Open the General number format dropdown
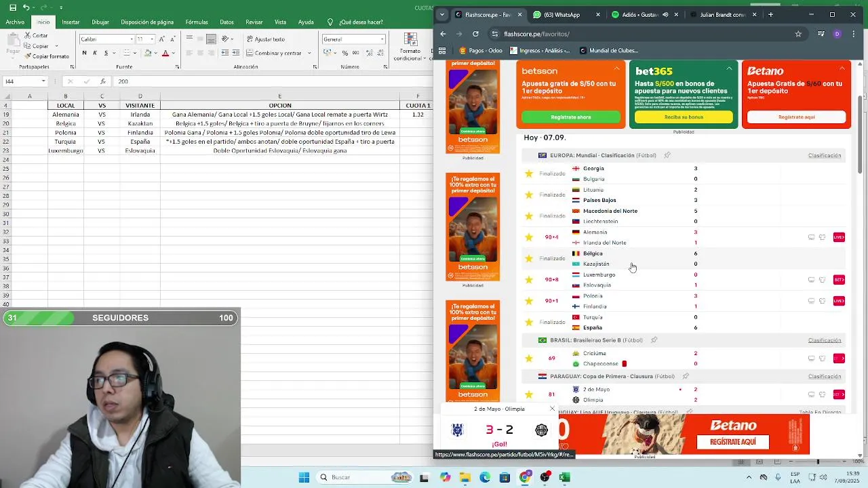 tap(382, 39)
